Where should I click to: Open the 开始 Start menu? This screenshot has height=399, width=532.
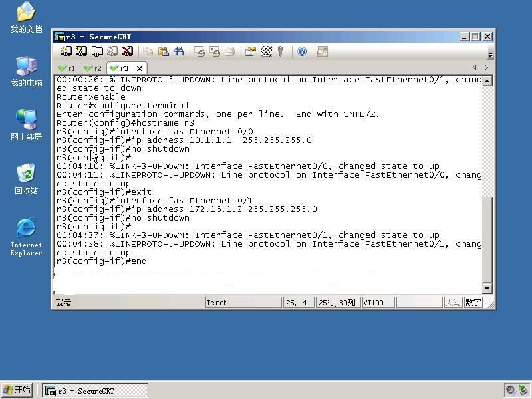[x=17, y=390]
